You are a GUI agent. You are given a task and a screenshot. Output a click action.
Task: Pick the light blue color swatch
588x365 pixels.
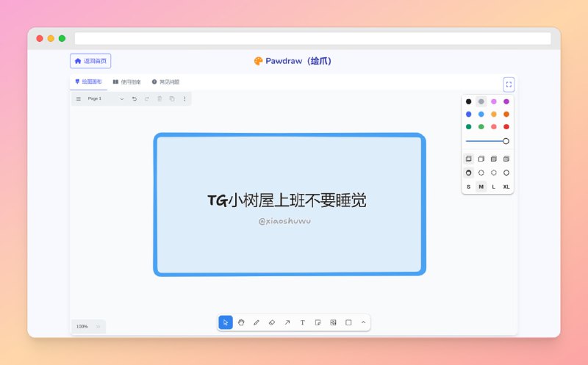[x=481, y=115]
